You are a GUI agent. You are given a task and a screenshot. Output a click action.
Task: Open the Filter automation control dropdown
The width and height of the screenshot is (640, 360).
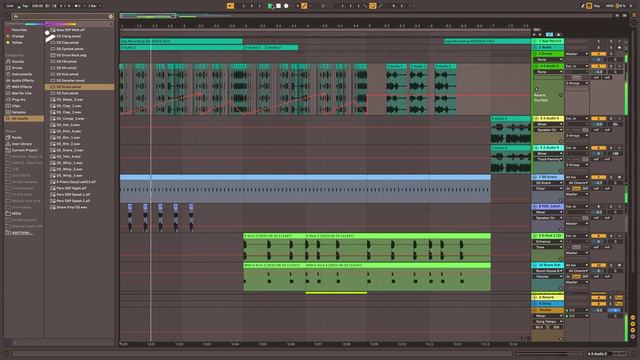548,189
